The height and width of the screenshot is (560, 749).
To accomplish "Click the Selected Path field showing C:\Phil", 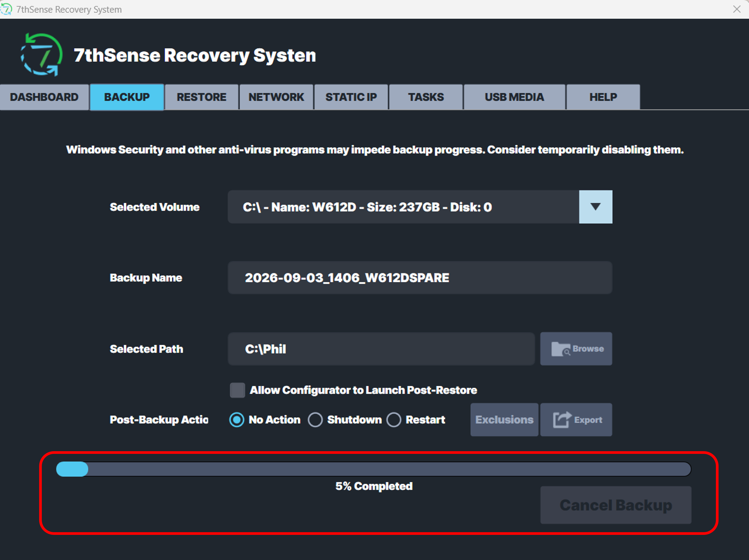I will tap(381, 349).
